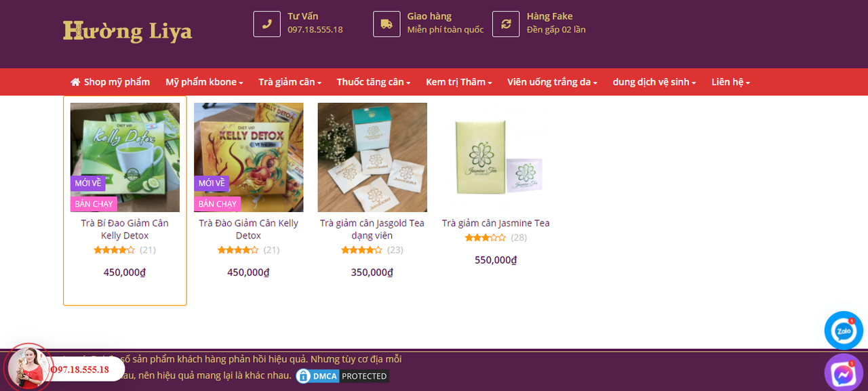Open Trà Đào Giảm Cân Kelly Detox link
The width and height of the screenshot is (868, 391).
[248, 229]
